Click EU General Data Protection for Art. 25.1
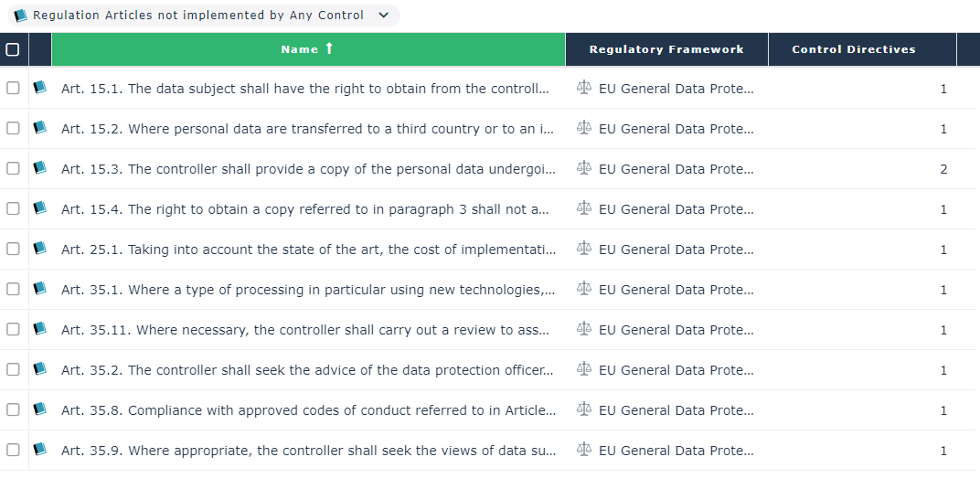 tap(676, 250)
